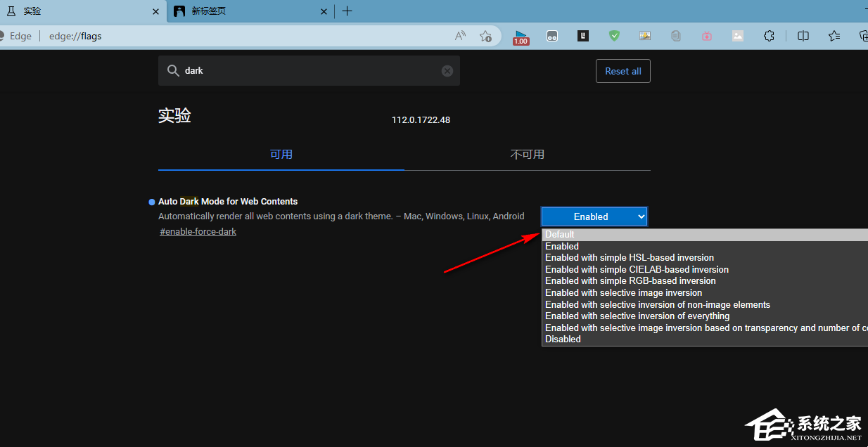
Task: Select Enabled with selective image inversion
Action: pyautogui.click(x=623, y=292)
